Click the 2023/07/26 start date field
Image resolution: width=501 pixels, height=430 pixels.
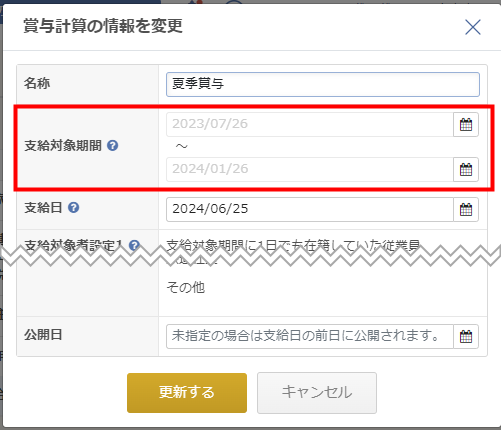point(310,125)
